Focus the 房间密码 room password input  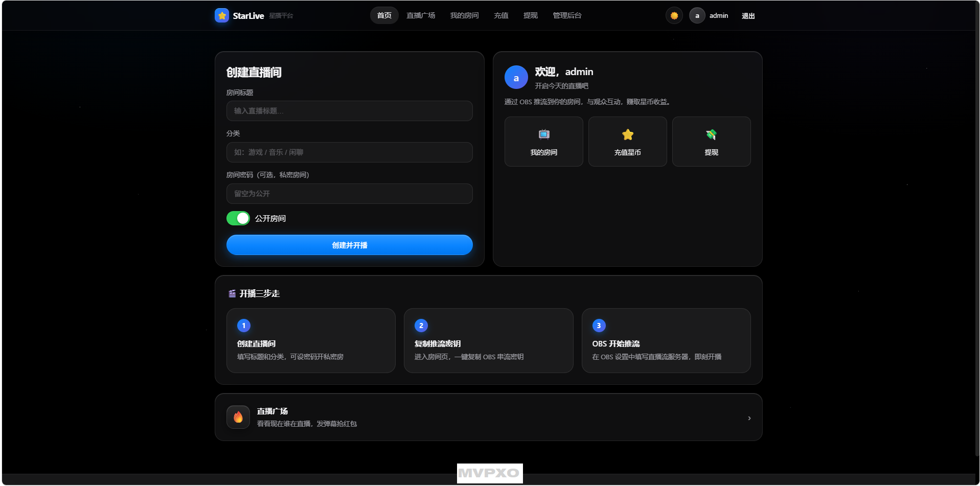tap(350, 194)
